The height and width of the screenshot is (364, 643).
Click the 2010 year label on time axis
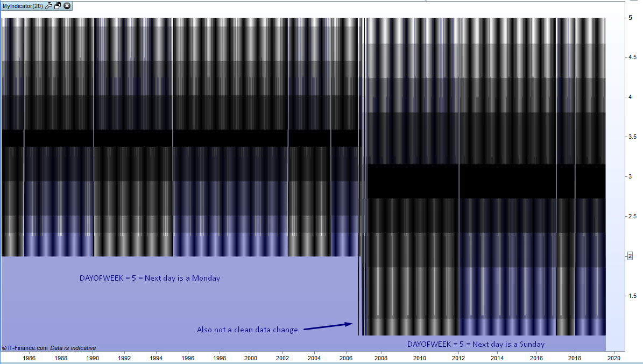point(420,358)
